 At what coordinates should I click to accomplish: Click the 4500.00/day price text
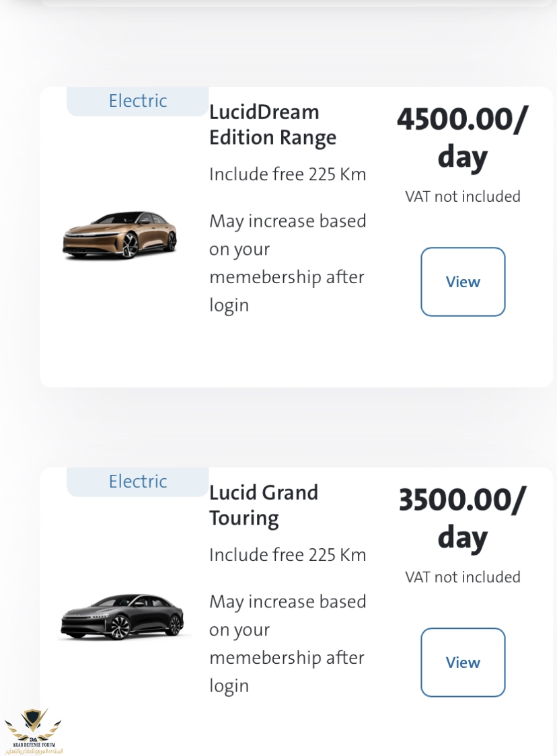coord(462,137)
